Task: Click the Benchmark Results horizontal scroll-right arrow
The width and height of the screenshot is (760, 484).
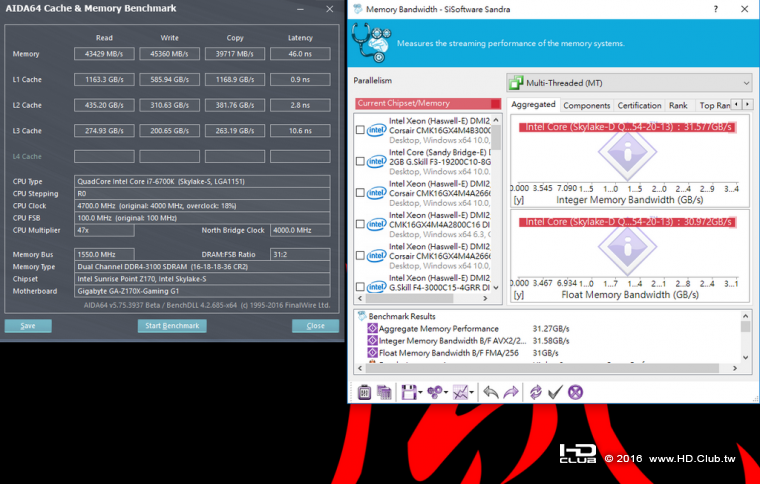Action: 735,368
